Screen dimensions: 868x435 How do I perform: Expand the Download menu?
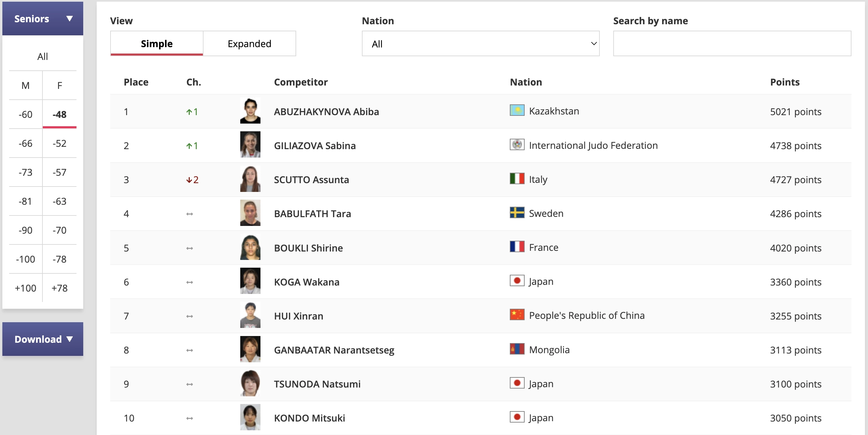[43, 339]
